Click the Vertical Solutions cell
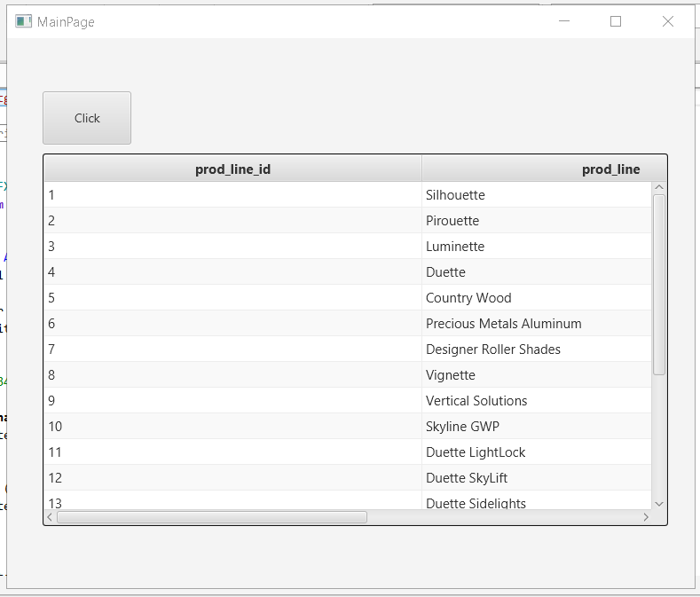This screenshot has height=597, width=700. [476, 401]
